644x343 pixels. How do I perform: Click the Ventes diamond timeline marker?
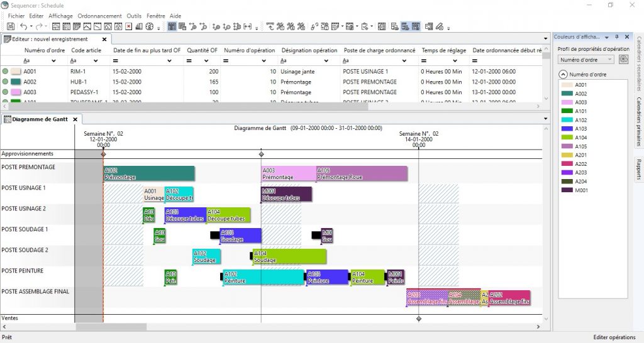pos(418,318)
